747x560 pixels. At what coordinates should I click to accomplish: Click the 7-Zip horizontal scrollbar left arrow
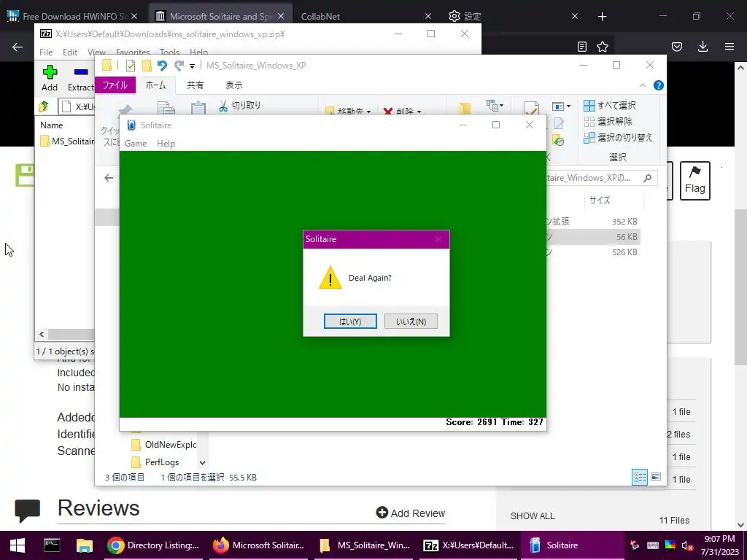(x=42, y=334)
